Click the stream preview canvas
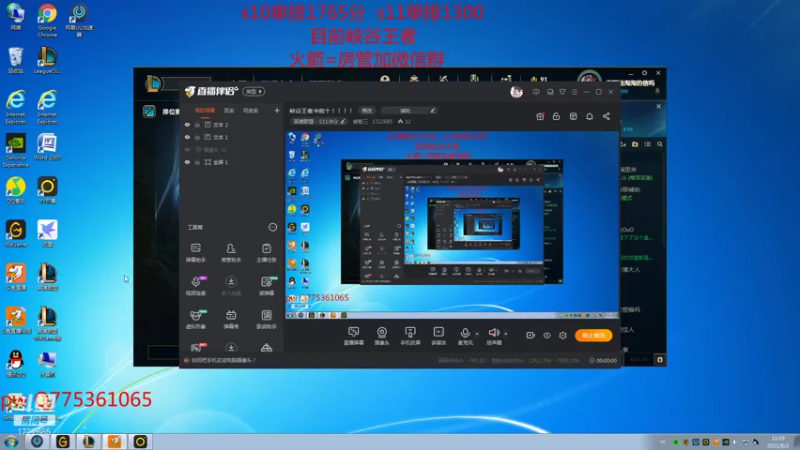This screenshot has width=800, height=450. pyautogui.click(x=452, y=226)
